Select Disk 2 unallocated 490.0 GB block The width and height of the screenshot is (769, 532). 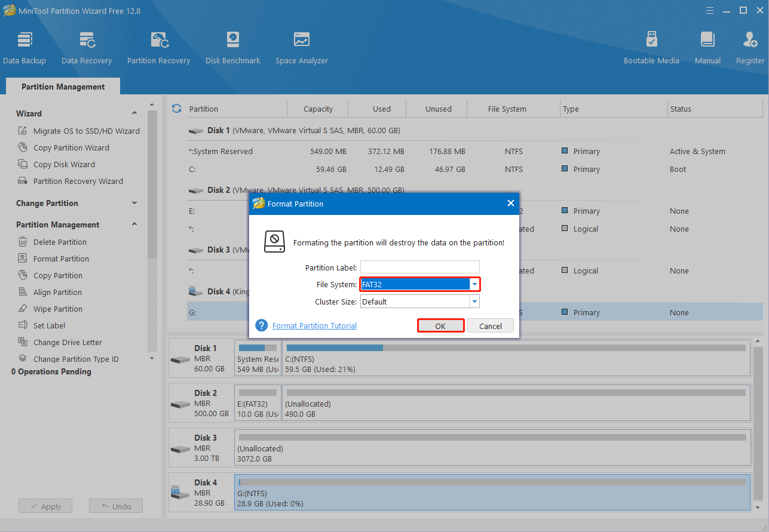coord(516,403)
